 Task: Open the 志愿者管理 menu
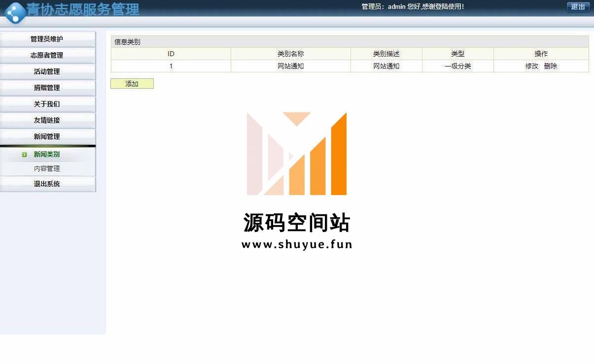(47, 56)
